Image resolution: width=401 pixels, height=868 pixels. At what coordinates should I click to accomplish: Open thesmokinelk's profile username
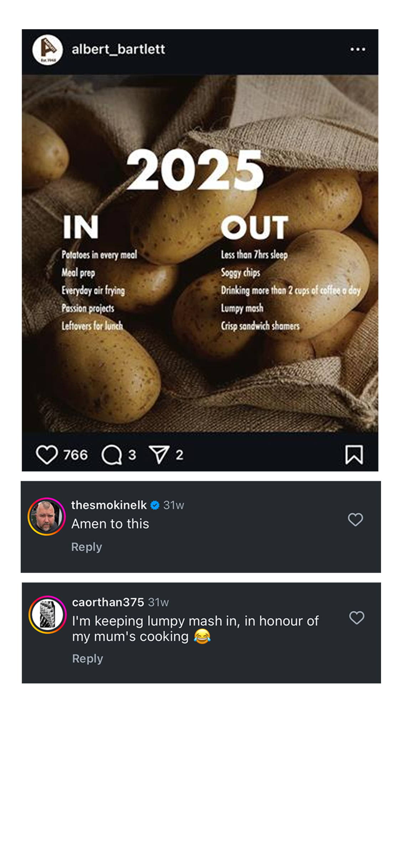(109, 505)
